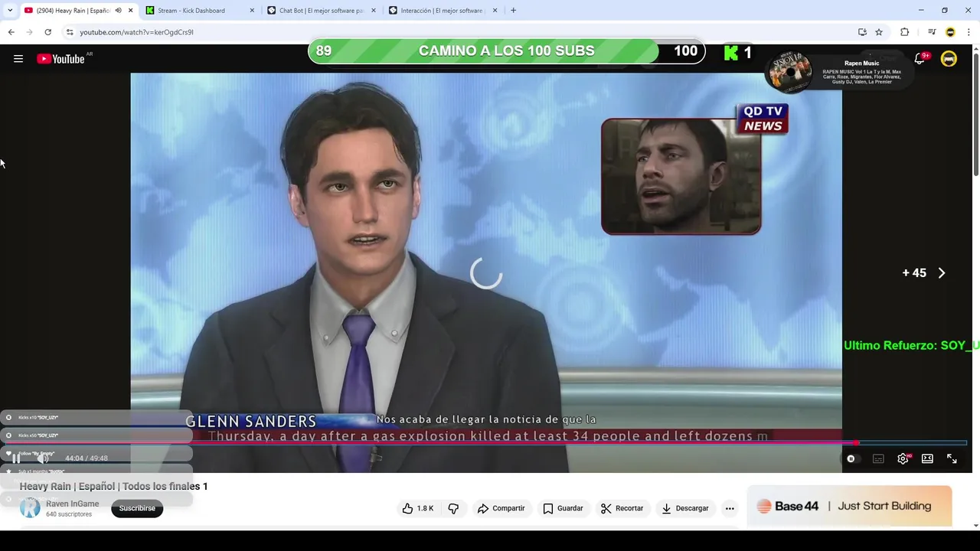
Task: Enter fullscreen mode on video
Action: click(x=952, y=458)
